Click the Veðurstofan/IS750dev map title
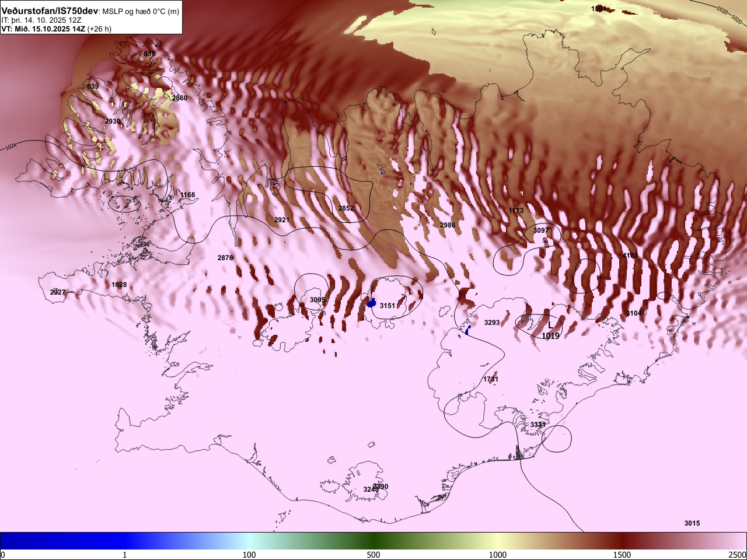 click(x=90, y=11)
